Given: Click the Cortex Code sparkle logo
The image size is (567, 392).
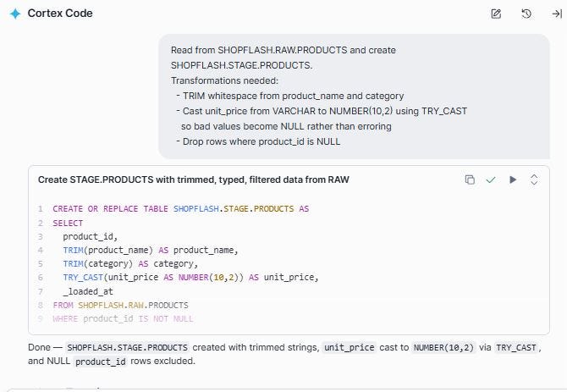Looking at the screenshot, I should pyautogui.click(x=15, y=14).
